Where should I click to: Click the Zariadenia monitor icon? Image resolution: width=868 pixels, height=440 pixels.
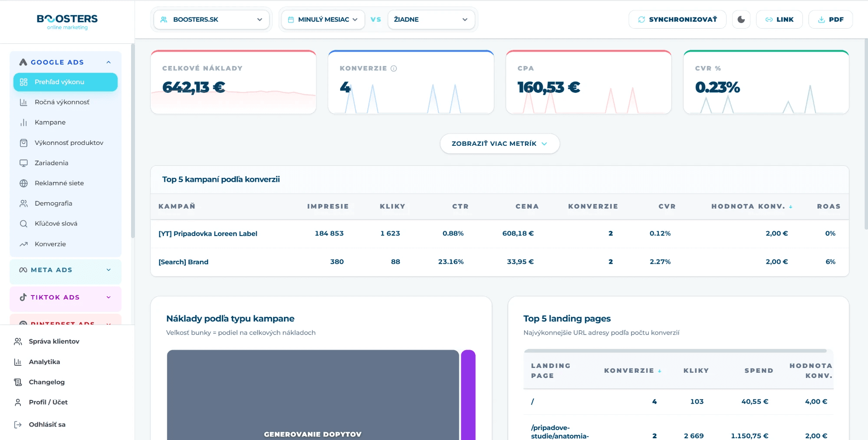(23, 163)
